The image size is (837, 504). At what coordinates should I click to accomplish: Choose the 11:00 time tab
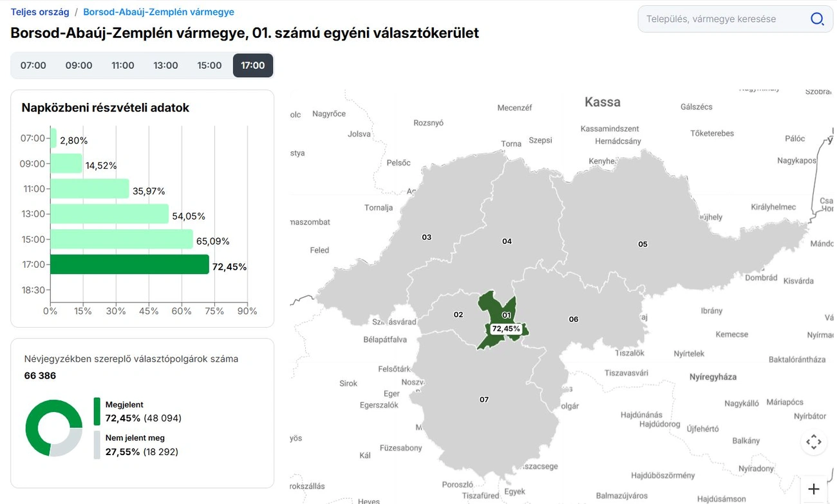coord(122,65)
